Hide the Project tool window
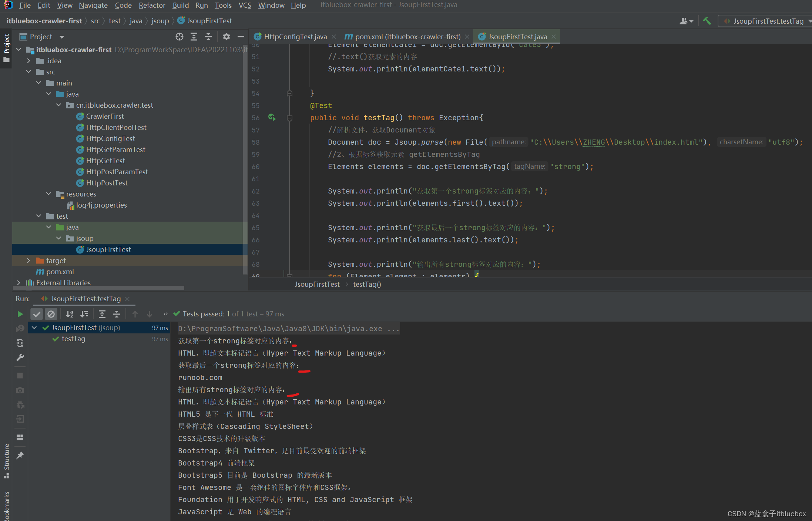Image resolution: width=812 pixels, height=521 pixels. tap(241, 37)
